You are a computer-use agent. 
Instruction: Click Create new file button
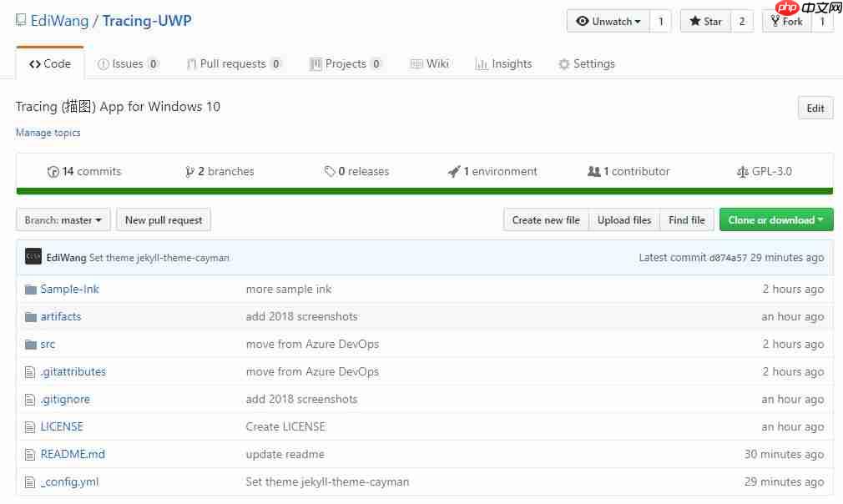pos(546,219)
